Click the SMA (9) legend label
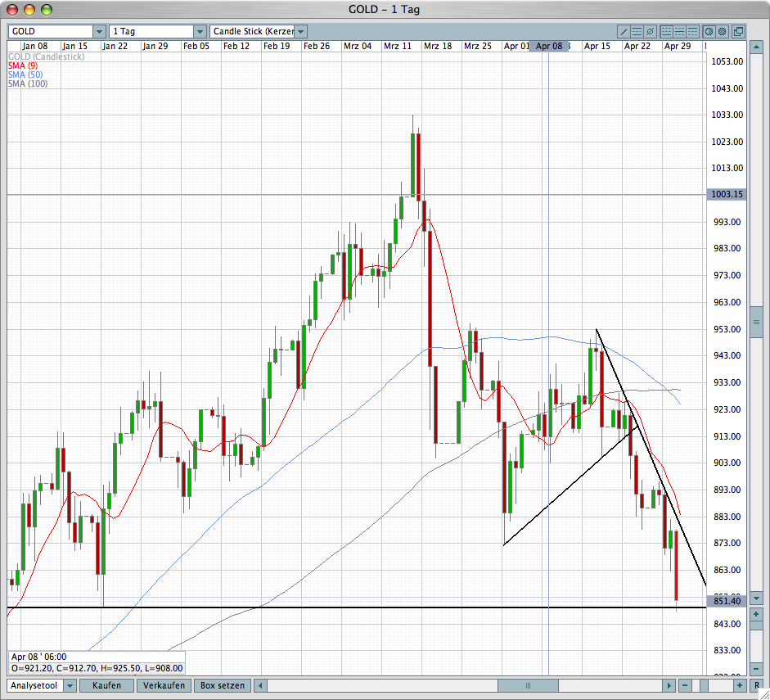The height and width of the screenshot is (700, 770). point(23,65)
